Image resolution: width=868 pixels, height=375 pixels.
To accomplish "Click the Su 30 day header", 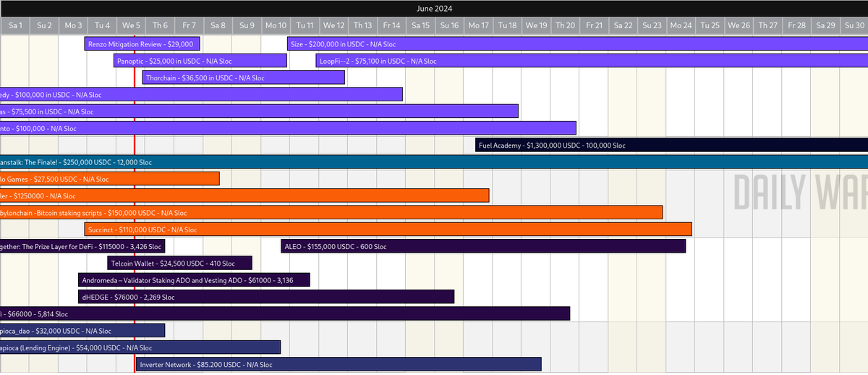I will (x=854, y=25).
